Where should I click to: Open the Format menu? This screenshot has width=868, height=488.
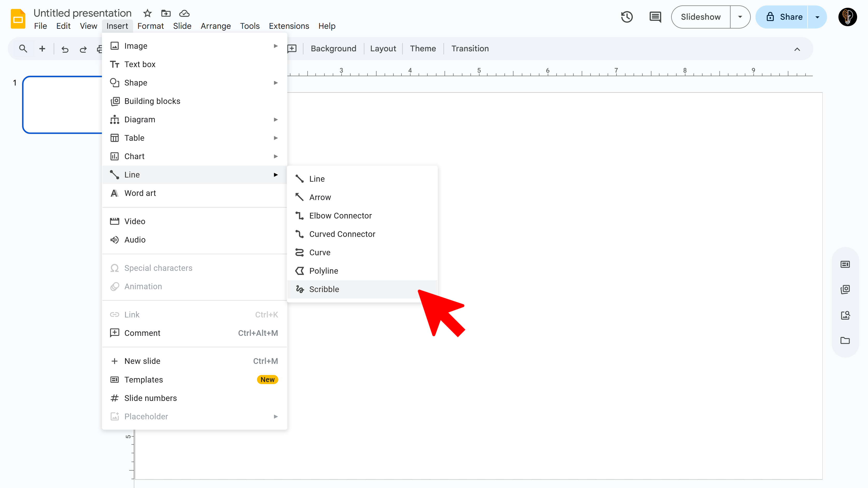150,26
